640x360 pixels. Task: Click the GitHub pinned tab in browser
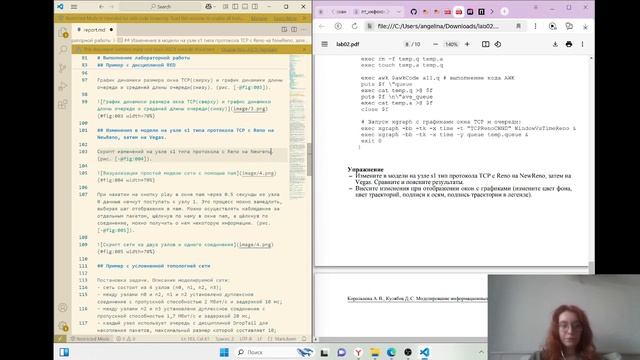pyautogui.click(x=413, y=12)
